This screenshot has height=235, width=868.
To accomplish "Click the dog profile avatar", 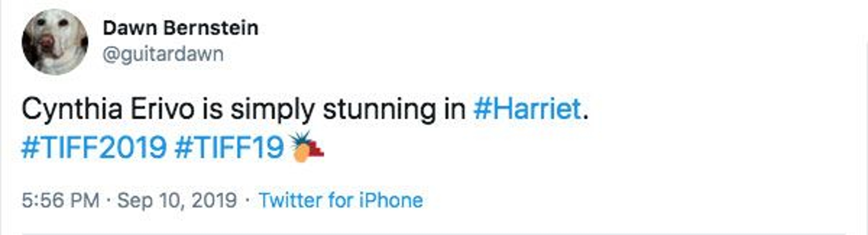I will pos(55,42).
